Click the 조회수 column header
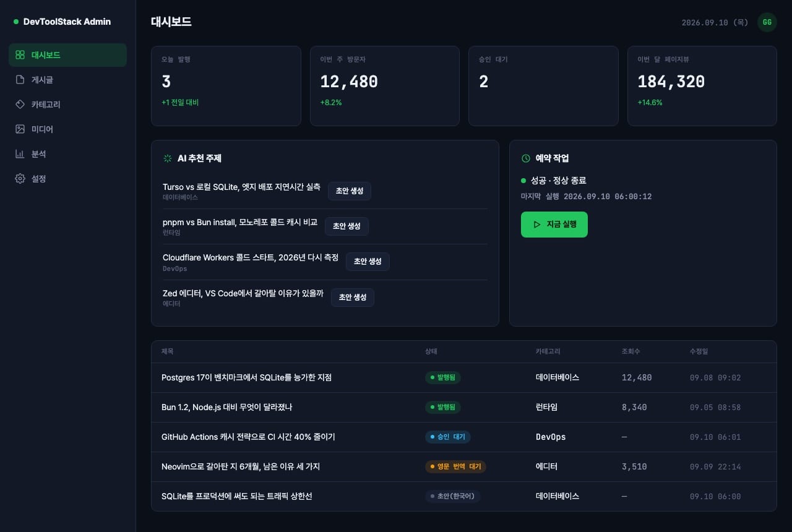 pyautogui.click(x=631, y=351)
